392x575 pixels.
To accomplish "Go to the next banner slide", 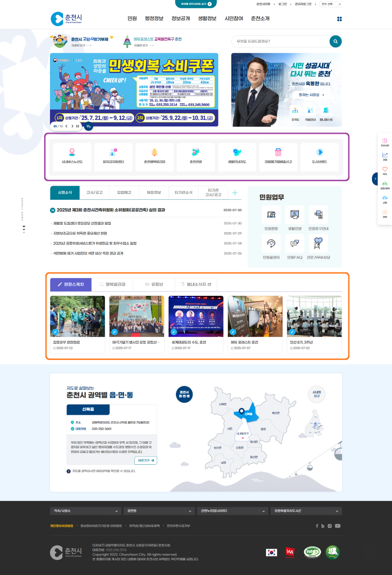I will [72, 126].
